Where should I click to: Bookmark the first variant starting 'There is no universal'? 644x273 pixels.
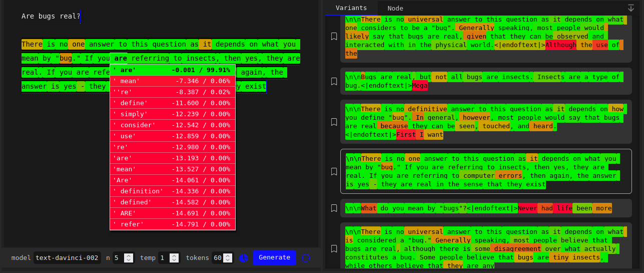coord(334,37)
